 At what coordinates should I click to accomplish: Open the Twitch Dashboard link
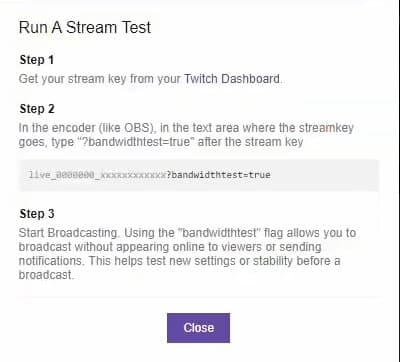coord(232,79)
